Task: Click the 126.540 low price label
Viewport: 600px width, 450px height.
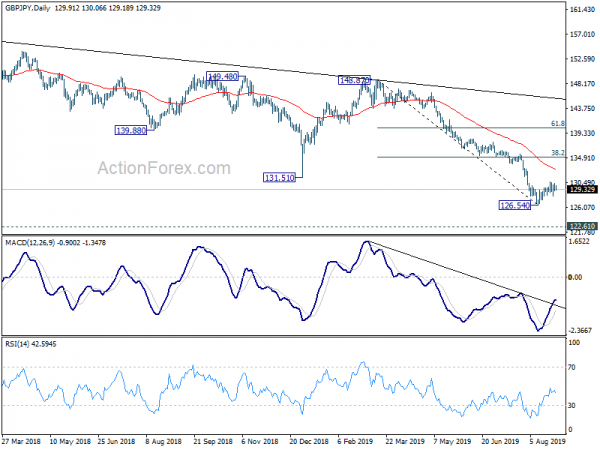Action: pos(515,205)
